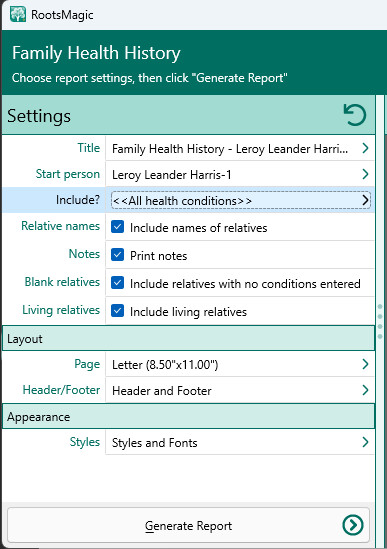Image resolution: width=387 pixels, height=549 pixels.
Task: Click the RootsMagic app logo icon
Action: point(18,14)
